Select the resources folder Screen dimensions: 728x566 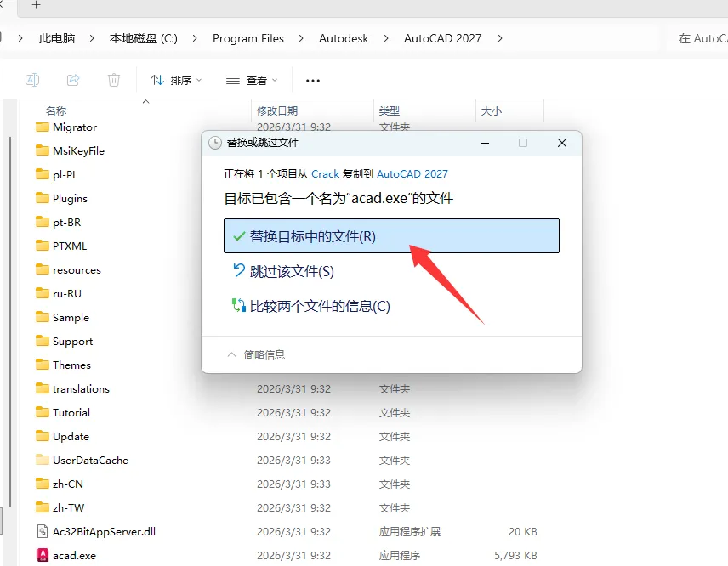point(68,269)
